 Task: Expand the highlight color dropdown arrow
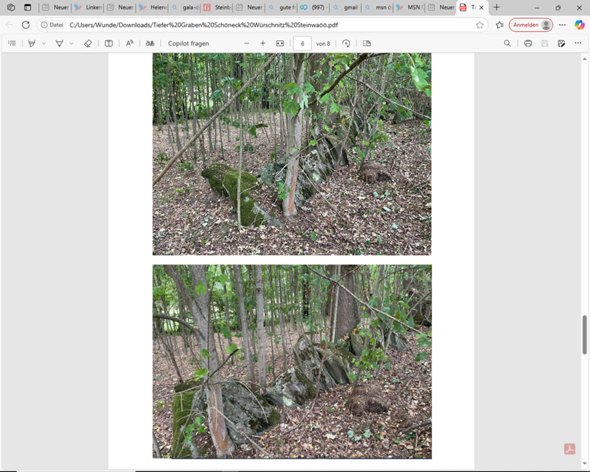tap(44, 43)
